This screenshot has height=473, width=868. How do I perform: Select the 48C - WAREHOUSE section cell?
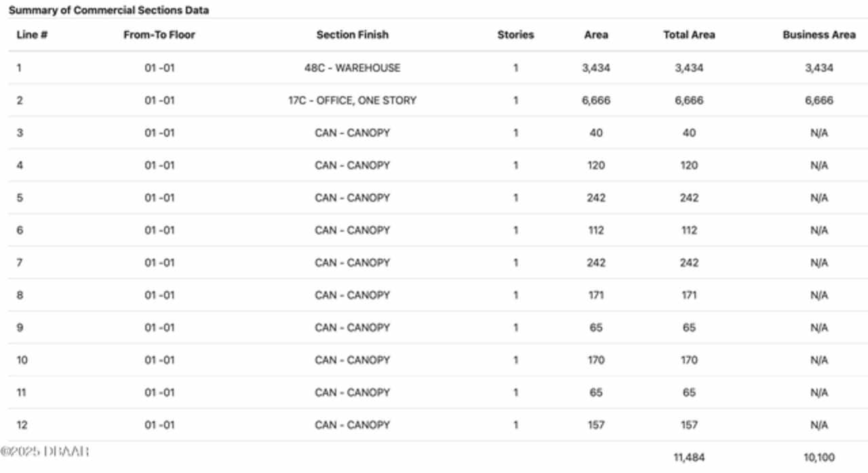point(353,68)
